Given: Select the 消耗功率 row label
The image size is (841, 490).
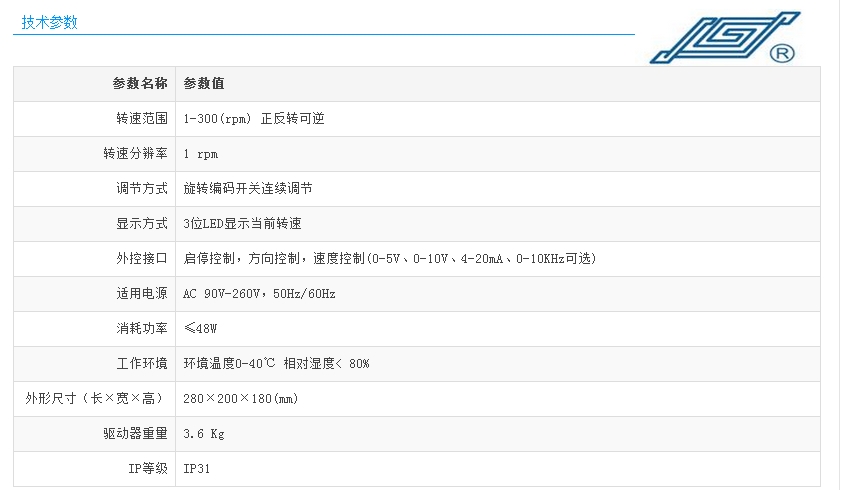Looking at the screenshot, I should (141, 329).
